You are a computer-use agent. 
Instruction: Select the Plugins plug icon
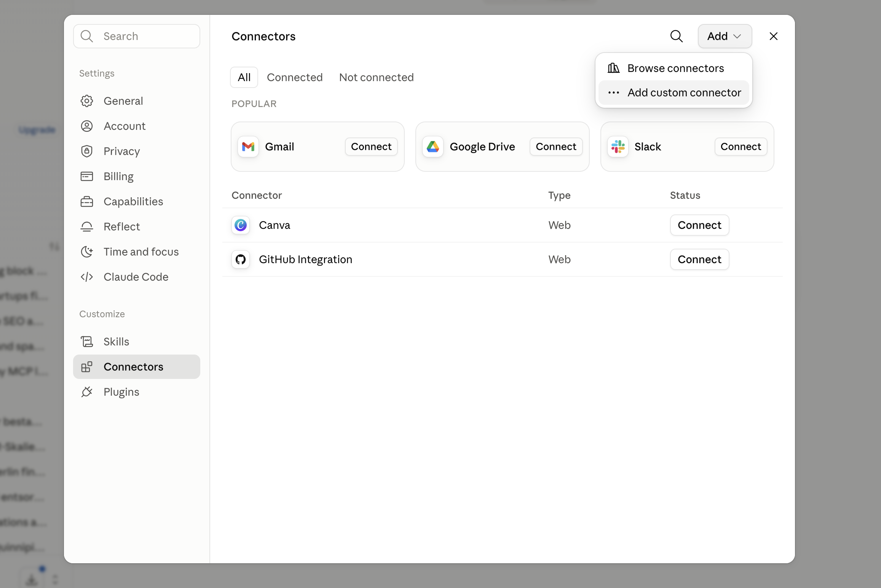click(x=87, y=392)
